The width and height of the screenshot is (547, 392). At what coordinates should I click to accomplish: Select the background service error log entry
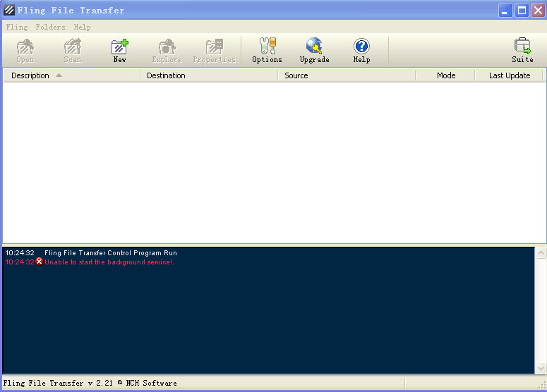click(109, 262)
